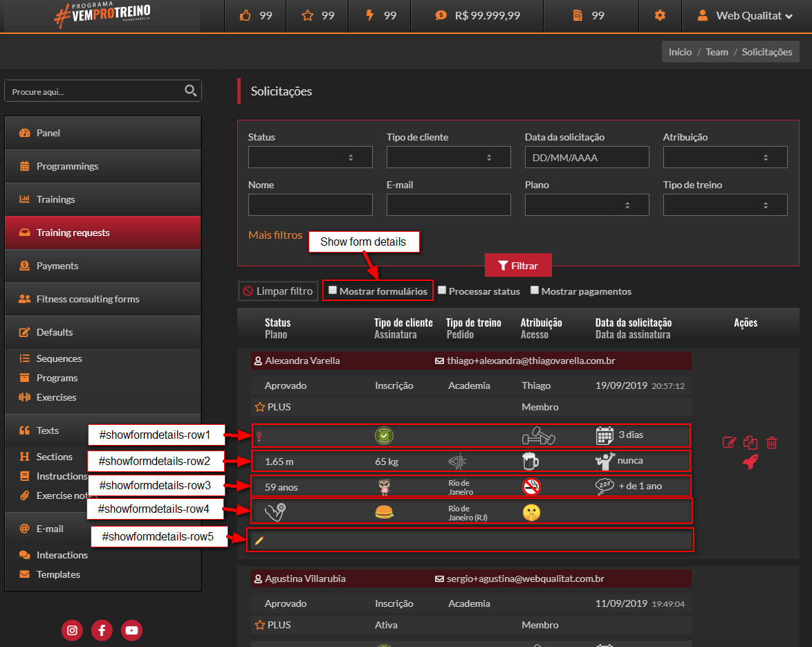Click the yellow pencil notes icon
This screenshot has width=812, height=647.
tap(259, 540)
